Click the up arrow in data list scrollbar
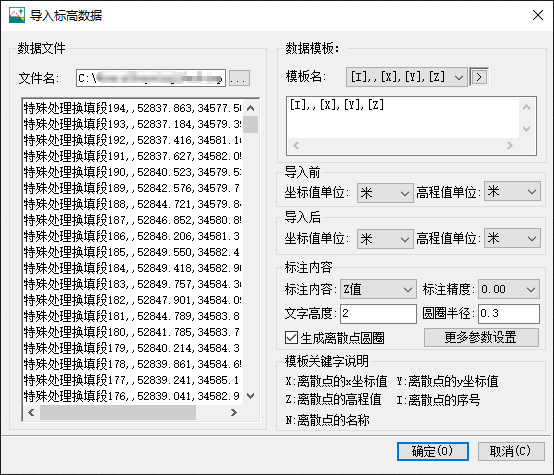Screen dimensions: 554x475 tap(251, 108)
